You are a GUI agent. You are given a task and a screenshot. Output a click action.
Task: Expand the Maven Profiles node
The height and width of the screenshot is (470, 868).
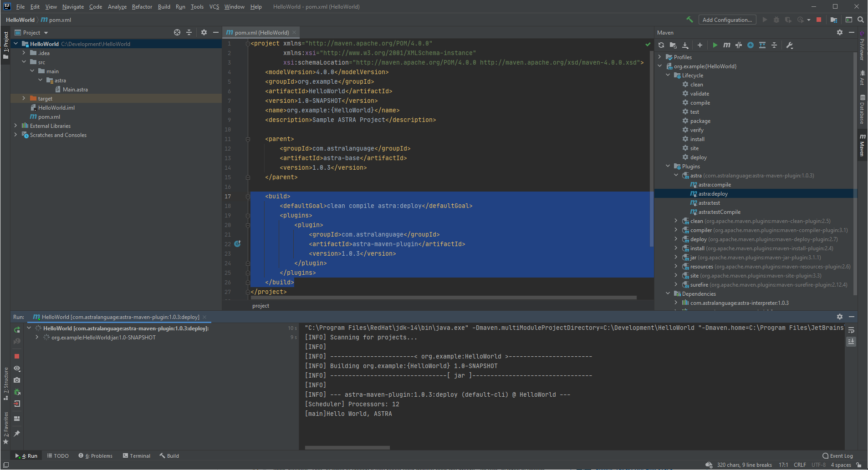coord(659,57)
